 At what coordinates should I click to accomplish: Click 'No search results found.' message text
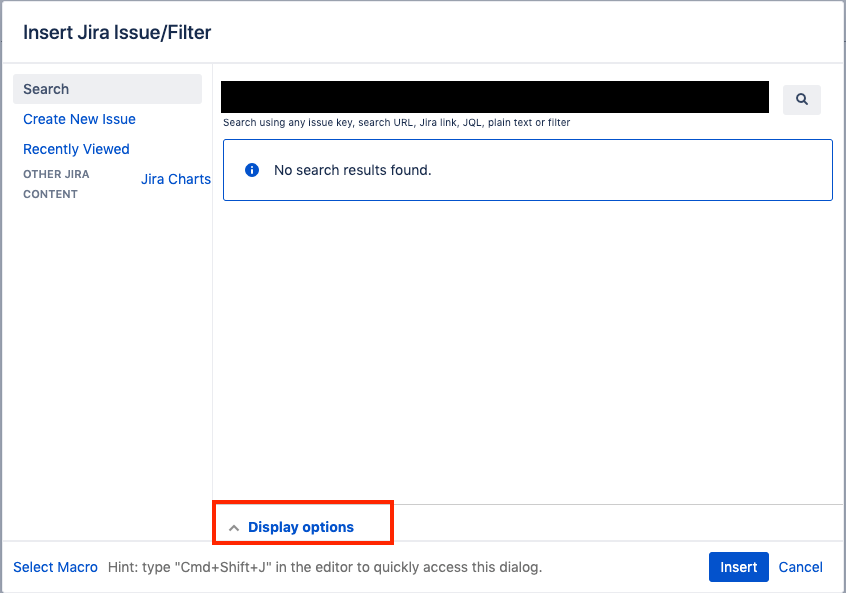pyautogui.click(x=353, y=170)
